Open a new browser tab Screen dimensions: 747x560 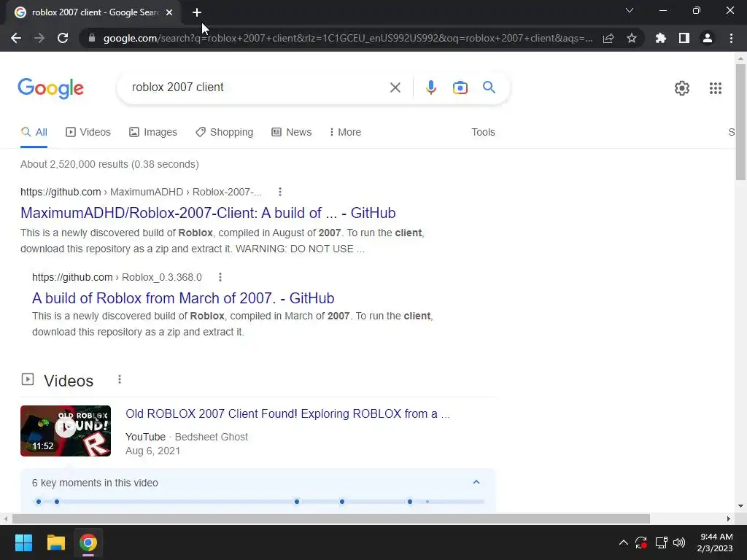tap(197, 12)
